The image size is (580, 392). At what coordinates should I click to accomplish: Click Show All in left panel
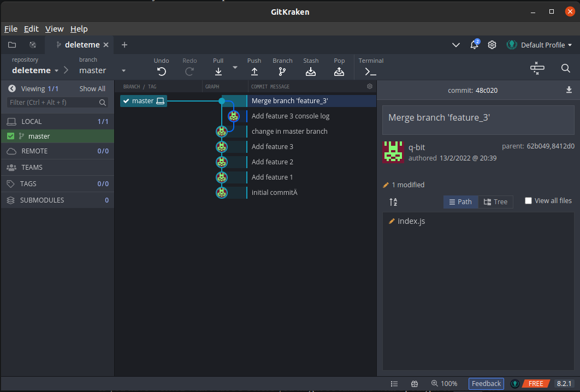pos(92,88)
